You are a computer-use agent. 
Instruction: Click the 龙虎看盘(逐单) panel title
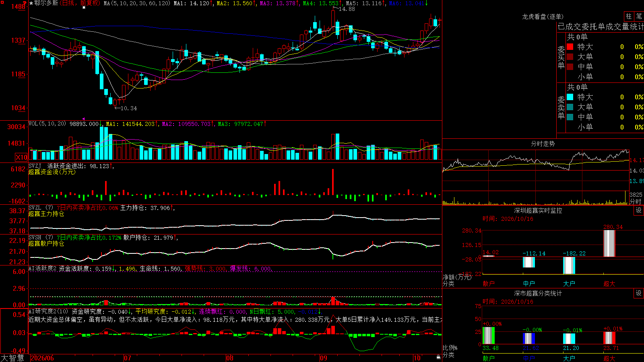(x=543, y=16)
